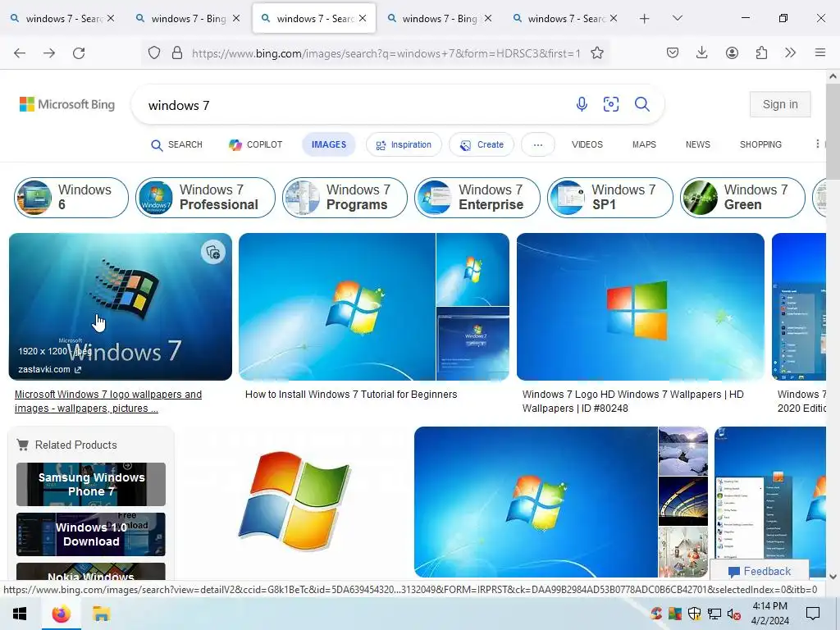This screenshot has height=630, width=840.
Task: Open Windows 1.0 Download related product
Action: tap(91, 534)
